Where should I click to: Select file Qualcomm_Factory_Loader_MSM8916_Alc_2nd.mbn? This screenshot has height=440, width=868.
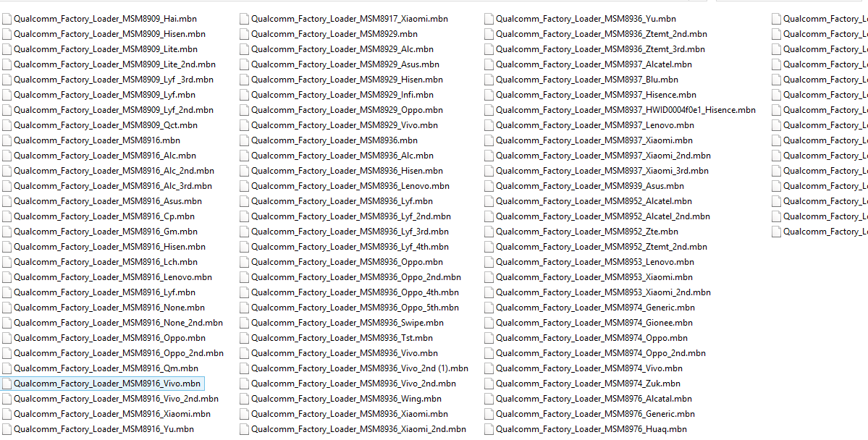[x=114, y=171]
